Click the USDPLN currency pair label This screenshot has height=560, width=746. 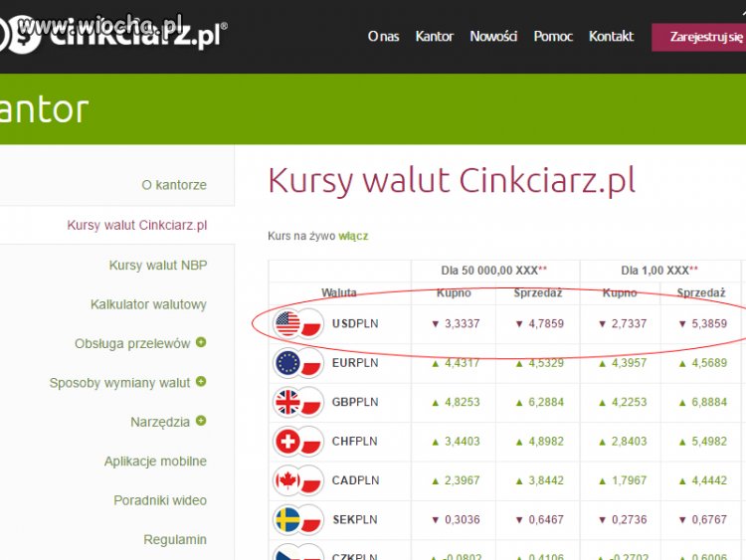(355, 323)
